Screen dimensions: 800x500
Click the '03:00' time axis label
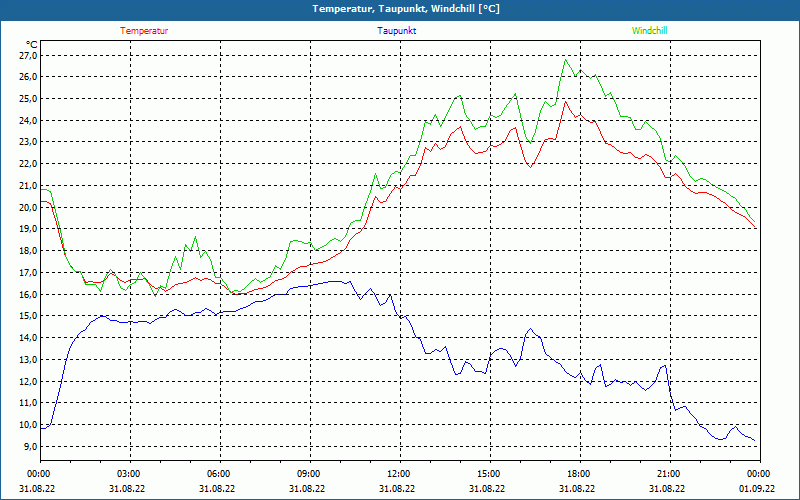pyautogui.click(x=128, y=474)
